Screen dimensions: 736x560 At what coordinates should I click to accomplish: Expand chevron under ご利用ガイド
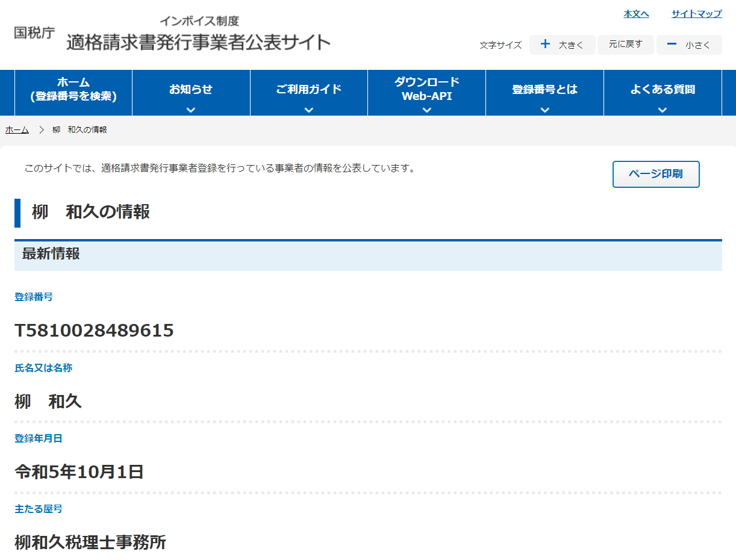(309, 110)
